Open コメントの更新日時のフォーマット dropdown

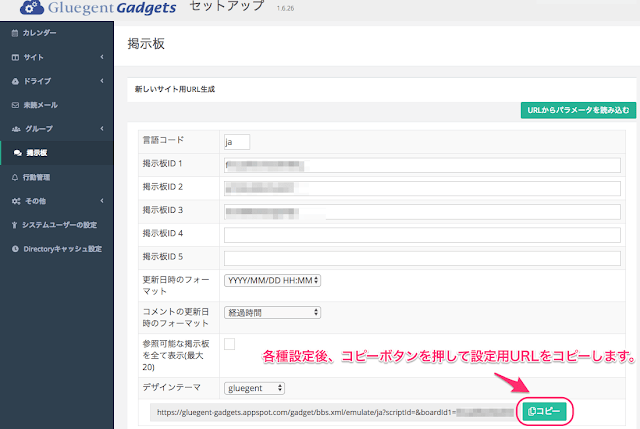coord(272,313)
